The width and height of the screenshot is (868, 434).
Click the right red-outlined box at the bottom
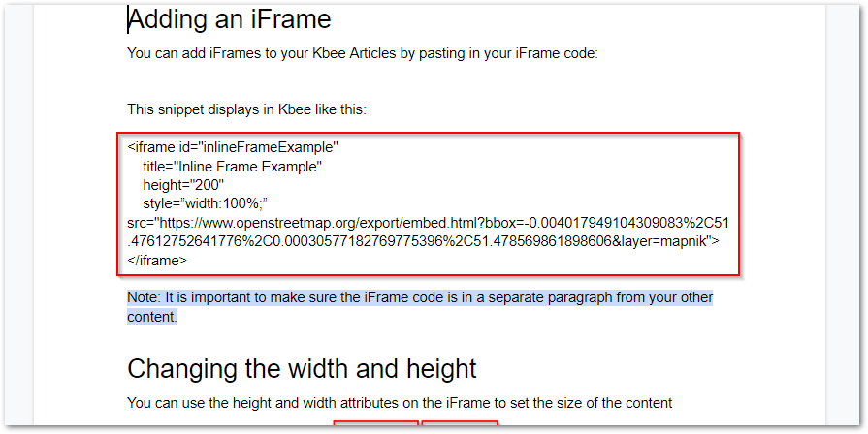tap(459, 426)
